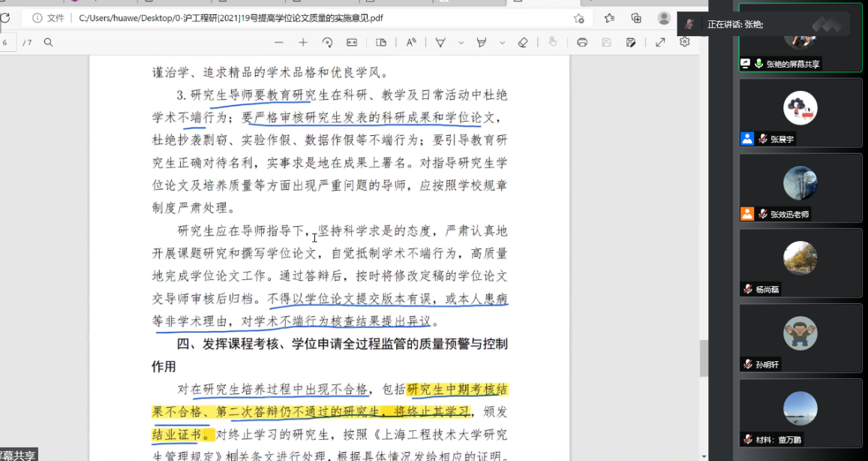This screenshot has height=461, width=868.
Task: Select the draw pen tool
Action: (x=441, y=43)
